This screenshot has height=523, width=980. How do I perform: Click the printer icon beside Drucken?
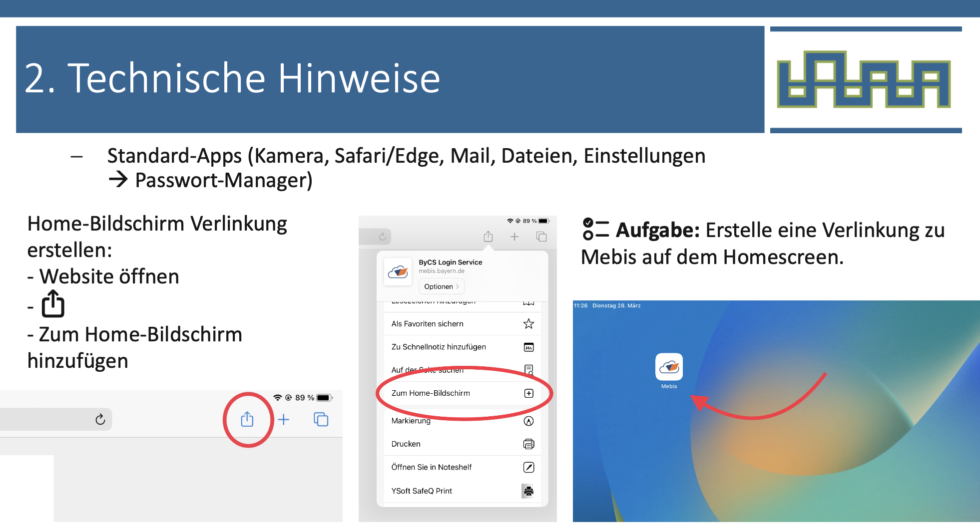pos(528,444)
